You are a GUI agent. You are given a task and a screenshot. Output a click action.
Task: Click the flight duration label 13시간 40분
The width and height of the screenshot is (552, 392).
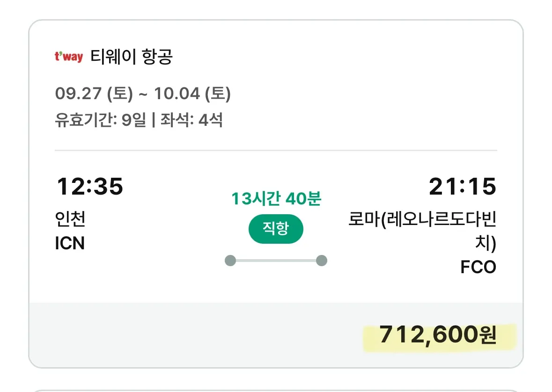276,199
